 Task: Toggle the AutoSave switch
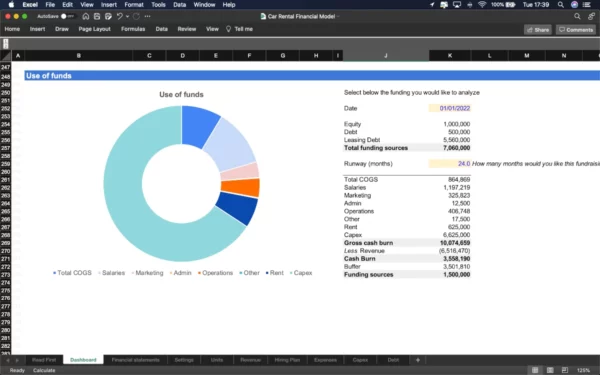point(67,16)
